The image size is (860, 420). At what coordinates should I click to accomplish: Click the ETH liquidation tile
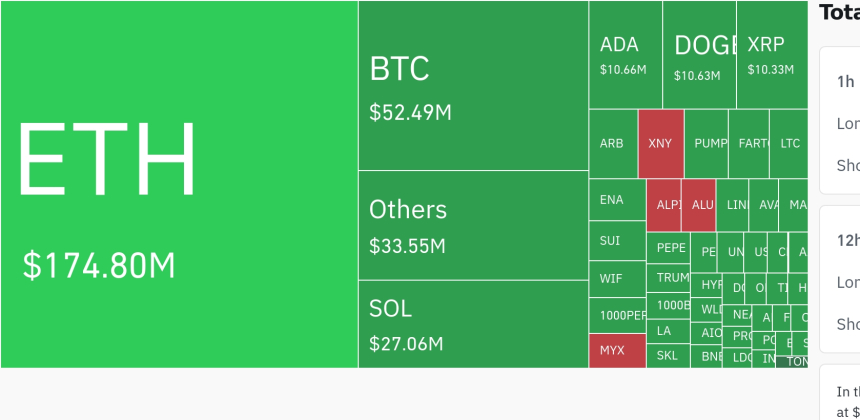179,184
